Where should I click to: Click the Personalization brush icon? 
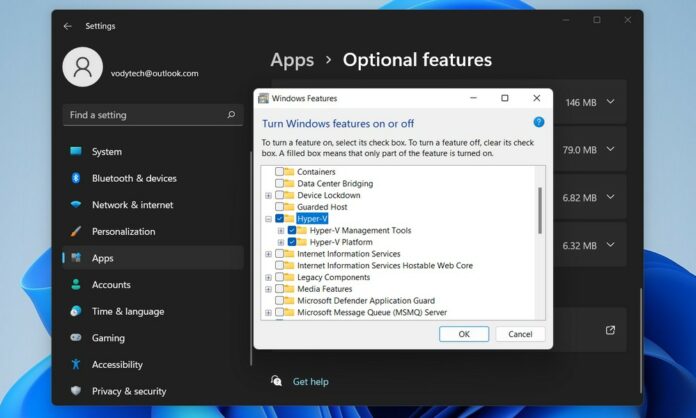pyautogui.click(x=76, y=231)
